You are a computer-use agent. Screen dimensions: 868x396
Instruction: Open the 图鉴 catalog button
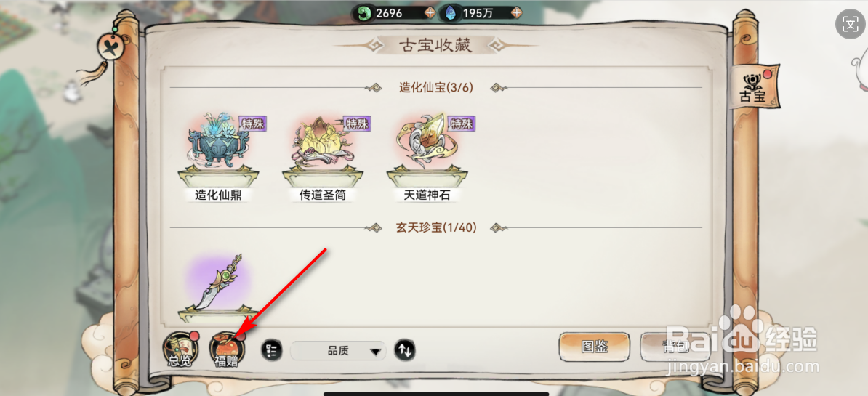pos(595,347)
